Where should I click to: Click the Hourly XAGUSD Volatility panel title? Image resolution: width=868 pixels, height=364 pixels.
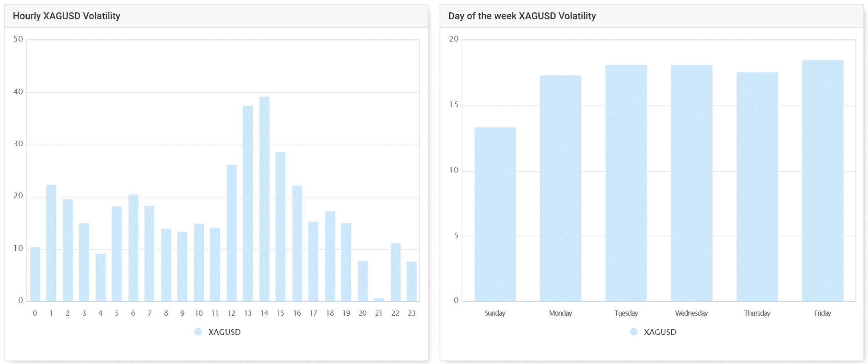(x=67, y=16)
